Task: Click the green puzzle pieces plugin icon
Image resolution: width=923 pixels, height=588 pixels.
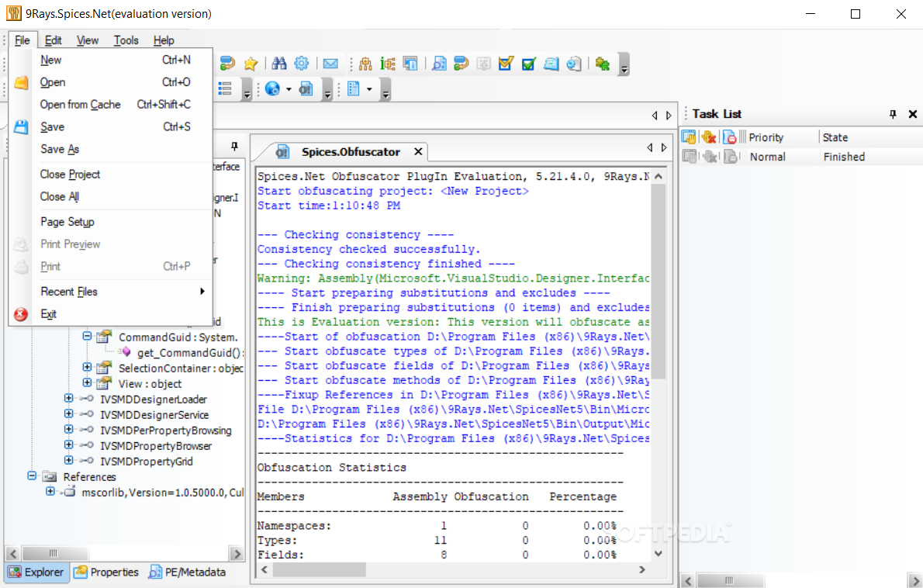Action: pos(602,64)
